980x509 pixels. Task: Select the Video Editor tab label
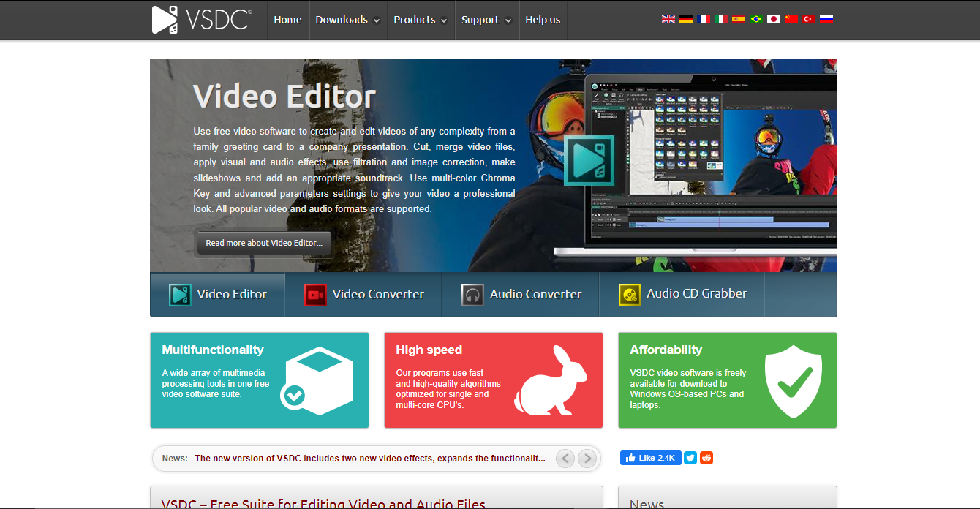pos(232,294)
